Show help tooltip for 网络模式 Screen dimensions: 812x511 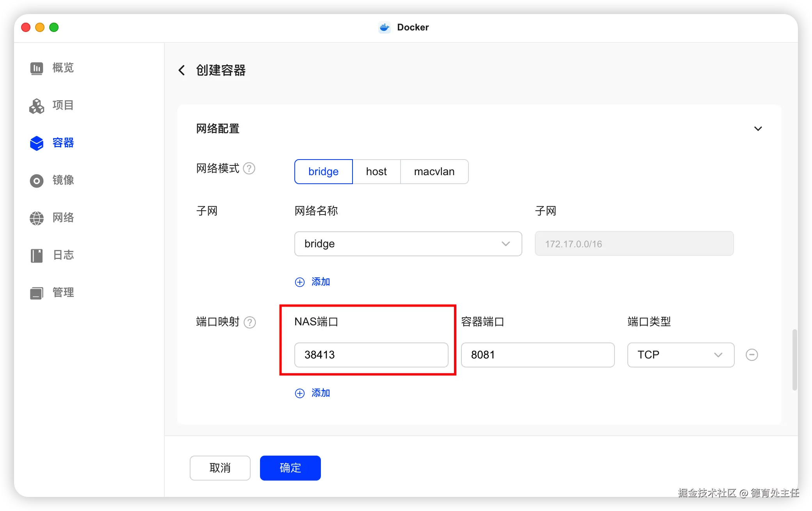[x=249, y=169]
